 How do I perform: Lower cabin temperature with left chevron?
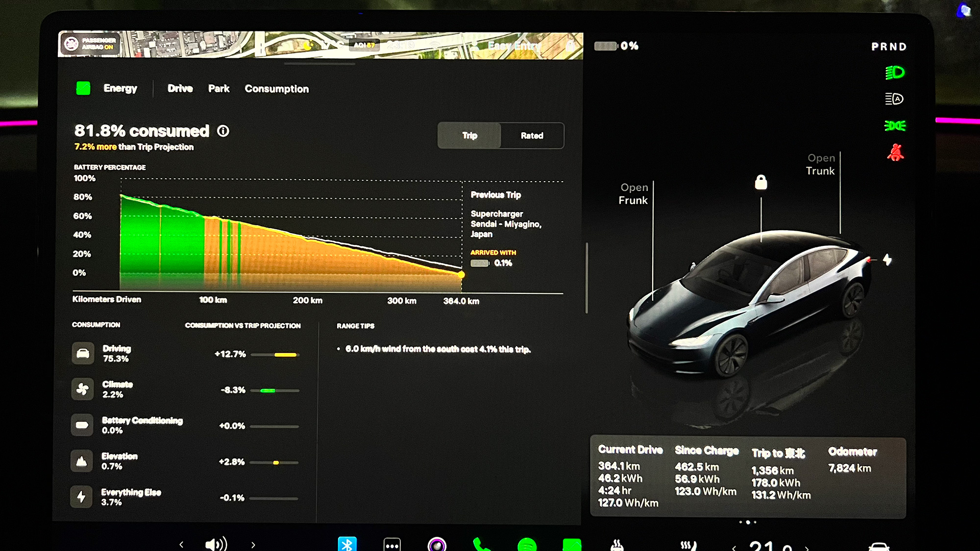pyautogui.click(x=734, y=548)
